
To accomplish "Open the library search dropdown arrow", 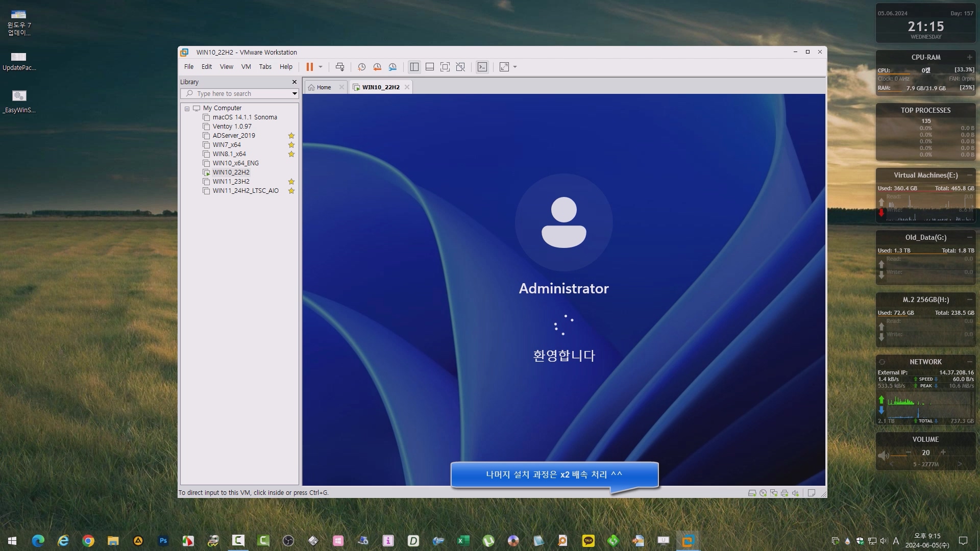I will click(295, 93).
